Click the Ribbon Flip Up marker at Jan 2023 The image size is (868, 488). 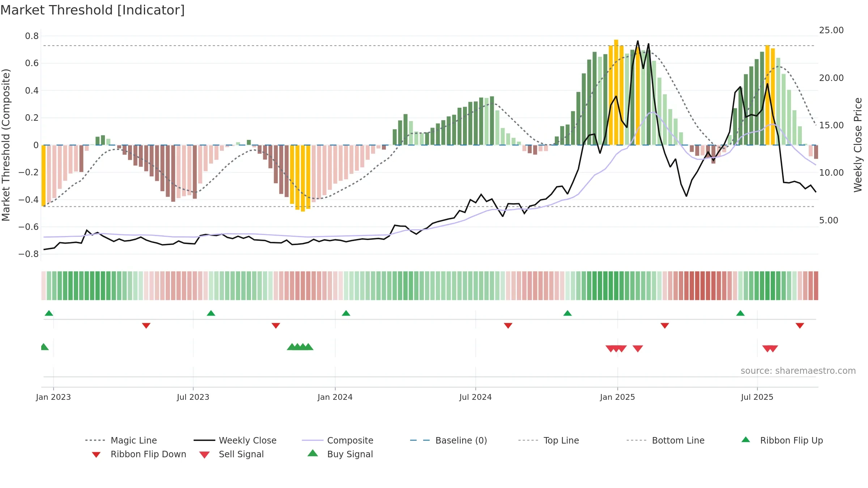49,313
